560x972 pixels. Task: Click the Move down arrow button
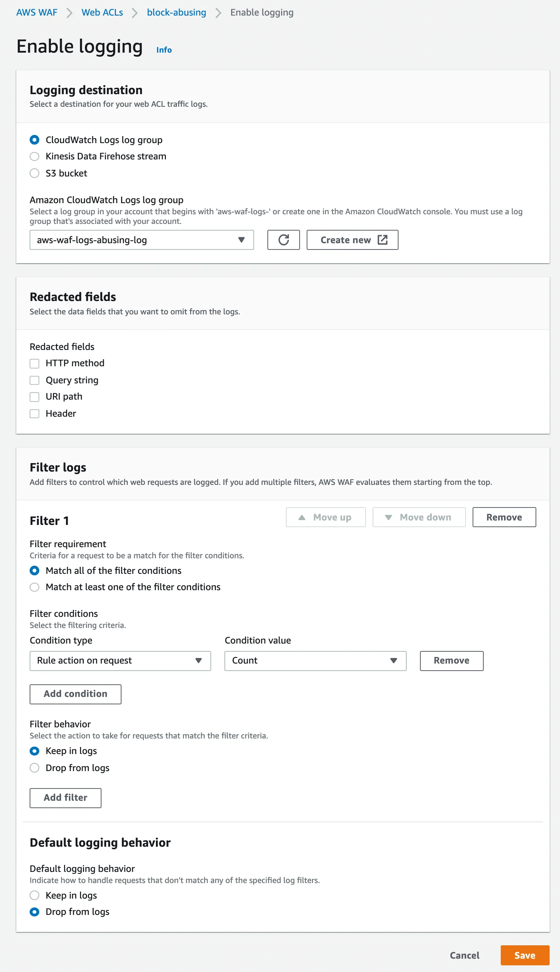point(419,517)
